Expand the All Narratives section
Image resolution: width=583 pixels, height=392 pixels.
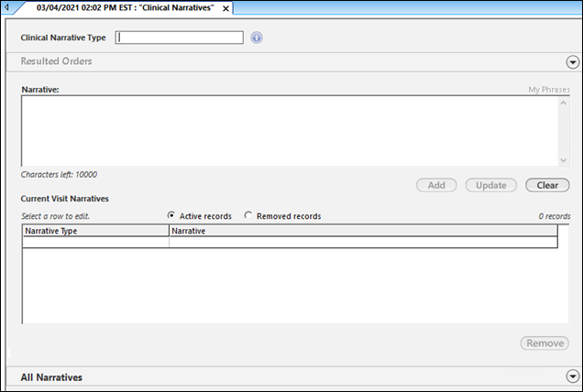[573, 376]
